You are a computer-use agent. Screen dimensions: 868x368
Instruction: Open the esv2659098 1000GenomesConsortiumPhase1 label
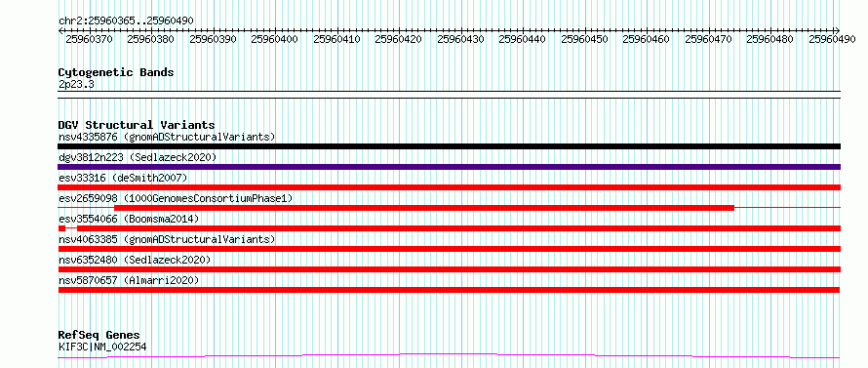(176, 198)
